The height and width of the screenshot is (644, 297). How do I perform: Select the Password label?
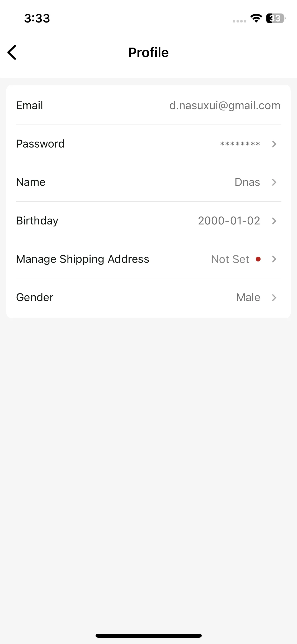pyautogui.click(x=40, y=144)
